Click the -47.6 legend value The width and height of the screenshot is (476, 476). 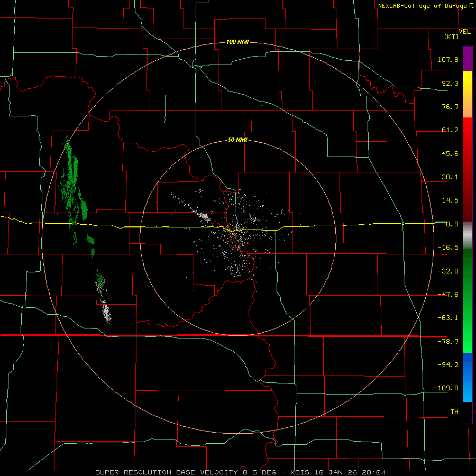(448, 295)
